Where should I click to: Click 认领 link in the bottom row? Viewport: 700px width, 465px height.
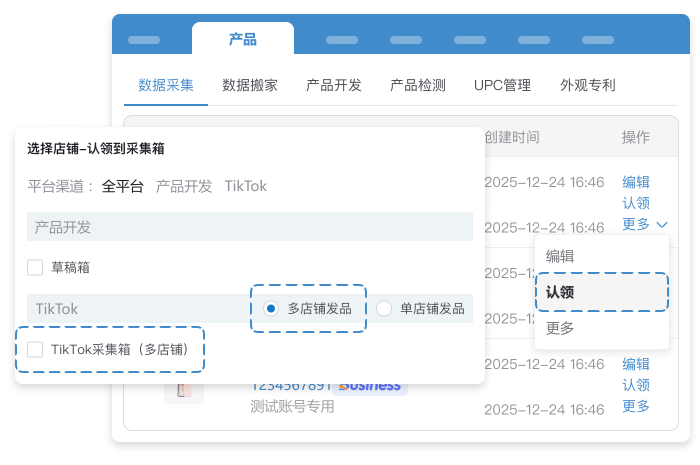point(636,385)
